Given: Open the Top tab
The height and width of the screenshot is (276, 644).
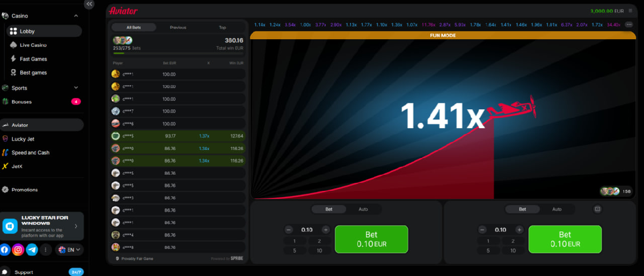Looking at the screenshot, I should (x=222, y=27).
